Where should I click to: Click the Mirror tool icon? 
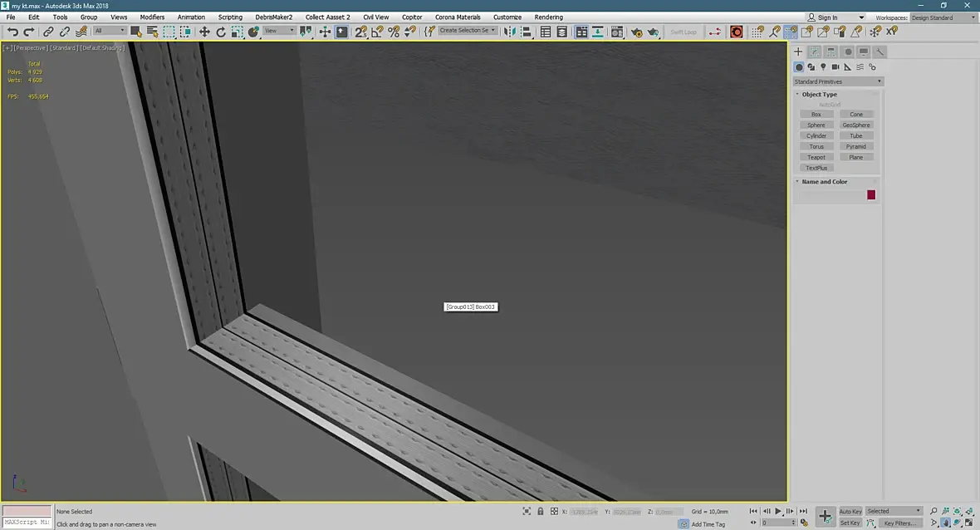point(510,32)
